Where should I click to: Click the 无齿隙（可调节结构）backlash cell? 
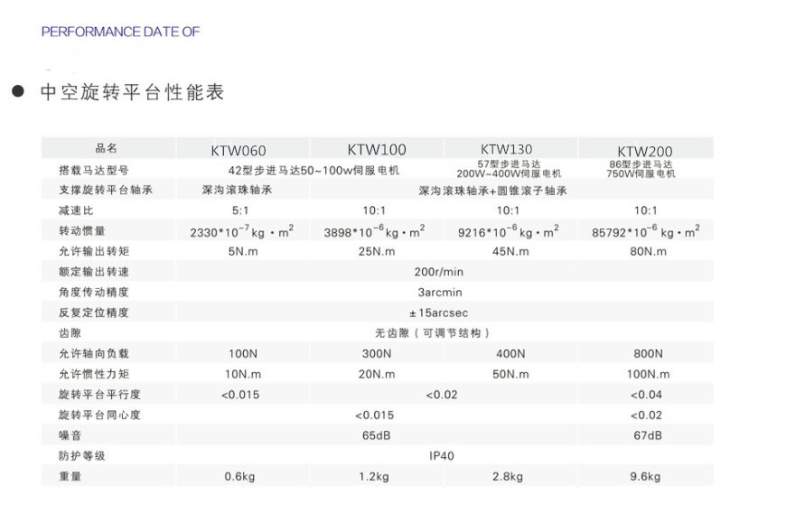click(x=439, y=333)
